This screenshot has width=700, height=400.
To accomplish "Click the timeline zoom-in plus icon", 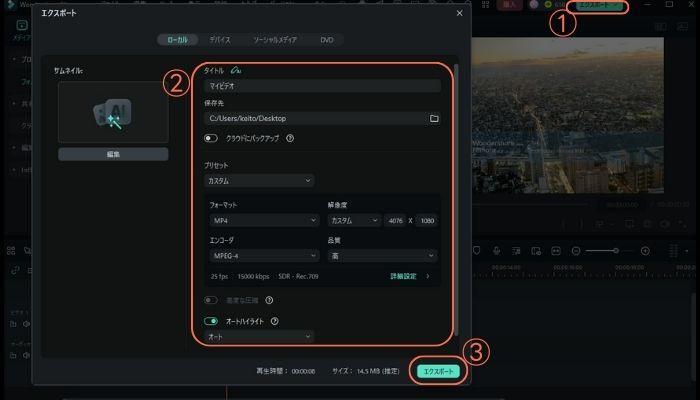I will [645, 251].
